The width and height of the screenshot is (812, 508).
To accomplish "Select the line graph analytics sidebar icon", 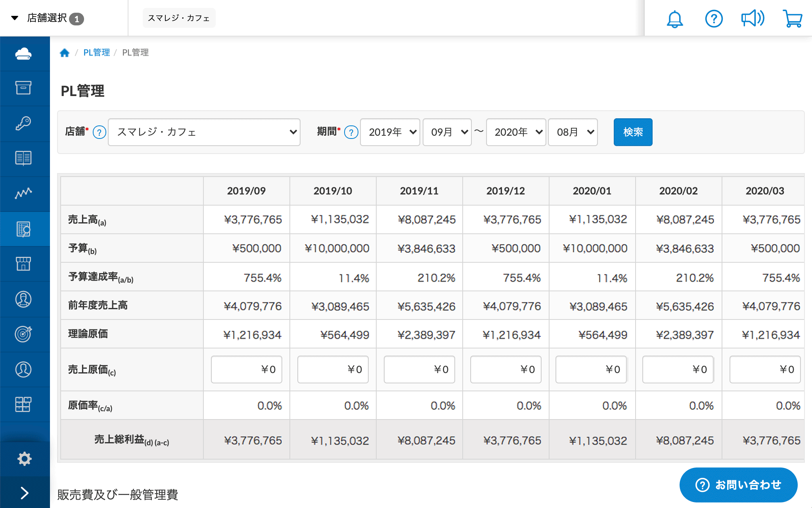I will 23,193.
